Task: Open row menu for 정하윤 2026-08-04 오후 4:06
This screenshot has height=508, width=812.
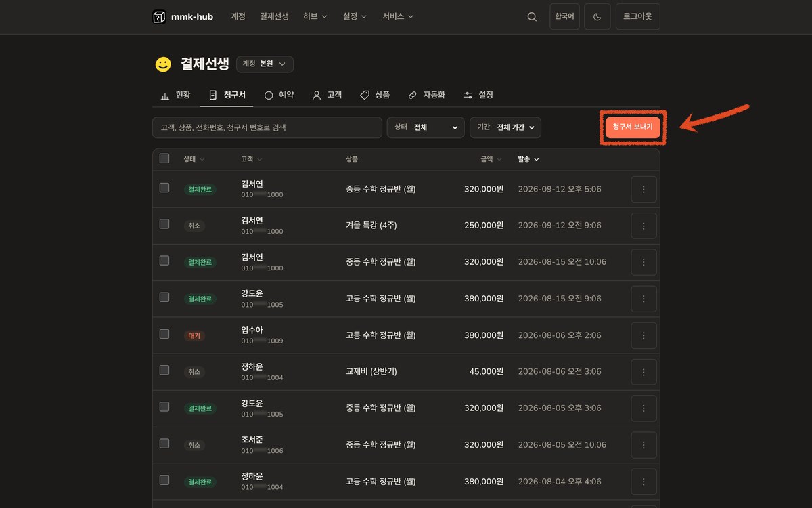Action: click(644, 482)
